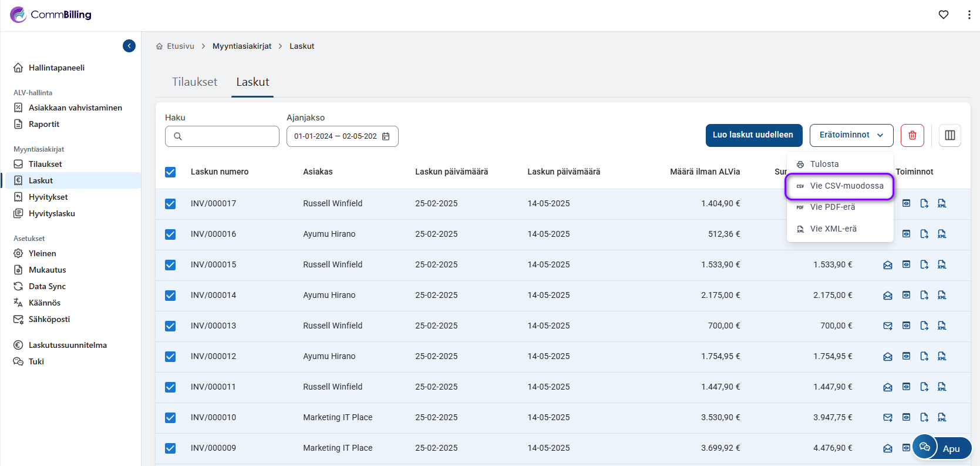Preview invoice INV/000014 with the eye icon
Viewport: 980px width, 466px height.
(906, 295)
